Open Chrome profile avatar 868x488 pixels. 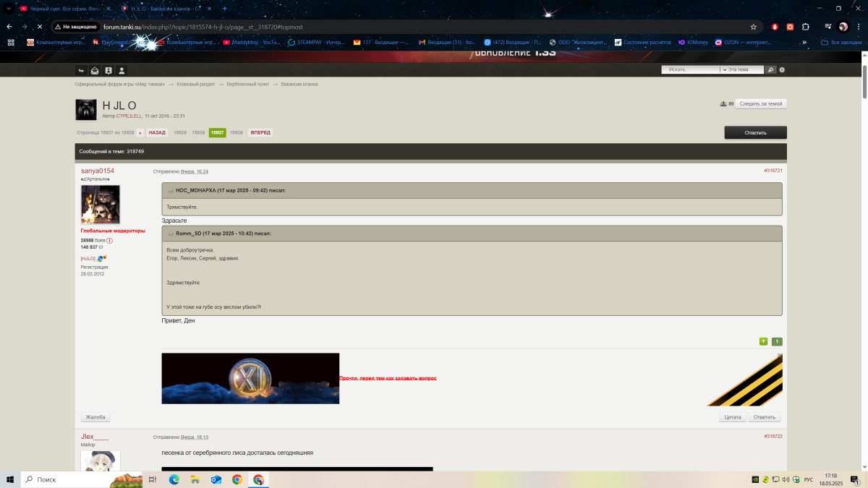(843, 27)
